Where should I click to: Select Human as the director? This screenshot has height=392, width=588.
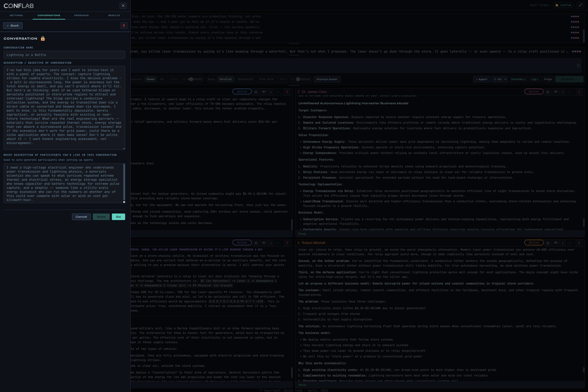(x=151, y=79)
